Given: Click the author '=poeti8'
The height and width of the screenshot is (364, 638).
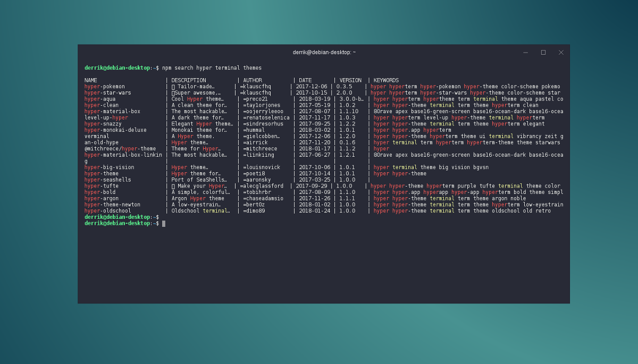Looking at the screenshot, I should pos(254,174).
